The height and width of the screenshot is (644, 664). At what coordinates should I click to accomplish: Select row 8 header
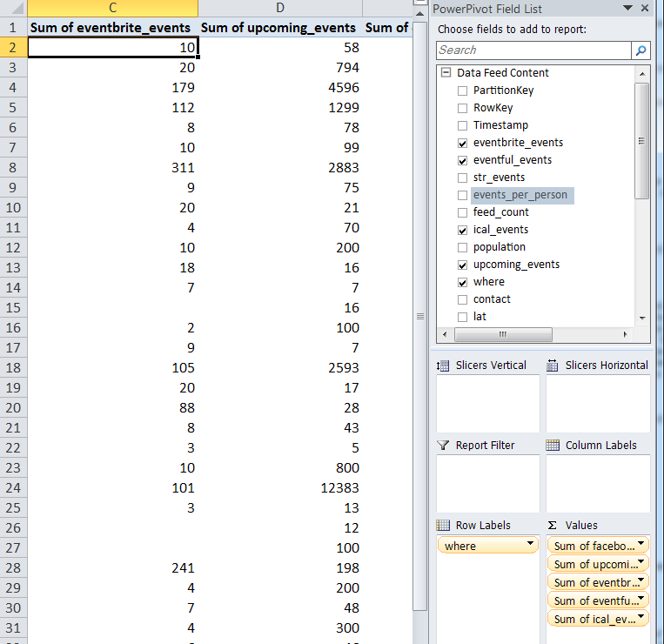click(14, 168)
